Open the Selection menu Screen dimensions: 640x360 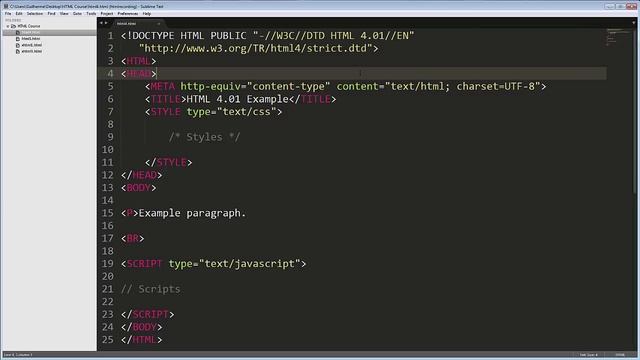(x=35, y=13)
